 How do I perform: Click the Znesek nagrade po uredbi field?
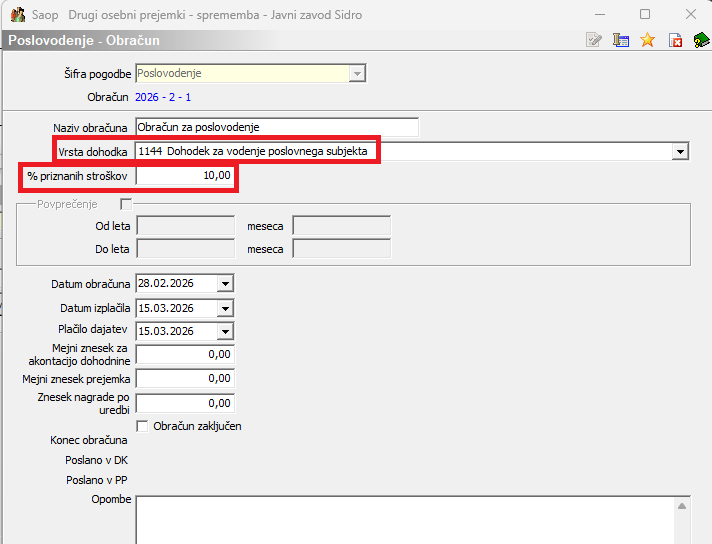point(185,403)
